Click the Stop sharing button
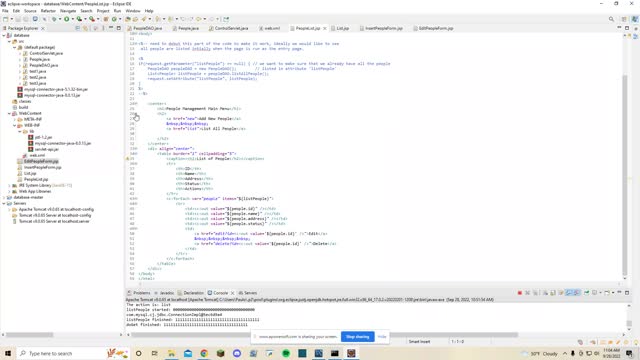Image resolution: width=640 pixels, height=360 pixels. 358,337
